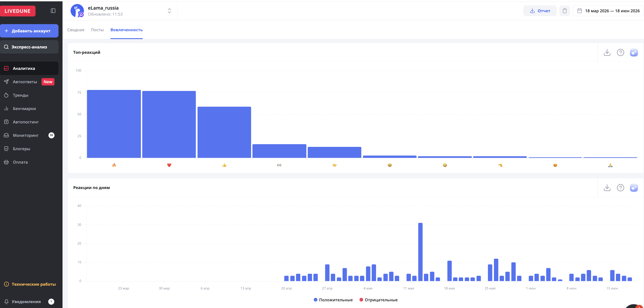This screenshot has height=308, width=644.
Task: Open AI insights for Реакции по дням
Action: 634,188
